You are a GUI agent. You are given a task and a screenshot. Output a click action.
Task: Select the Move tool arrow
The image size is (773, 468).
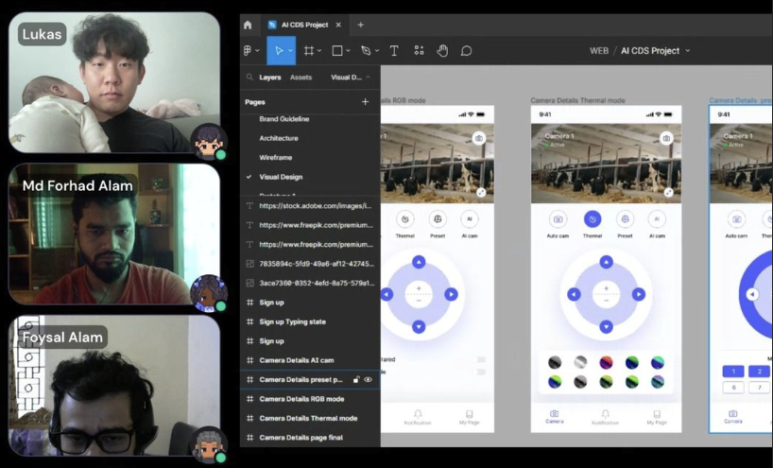click(x=279, y=50)
